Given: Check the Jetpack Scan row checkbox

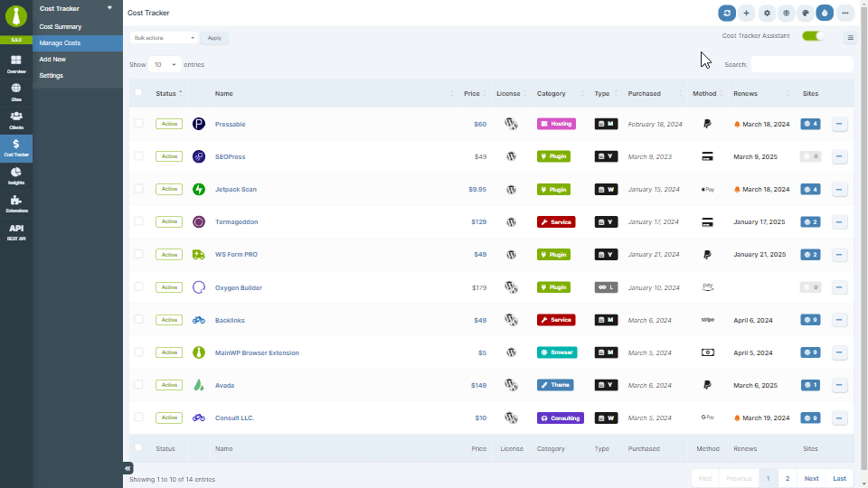Looking at the screenshot, I should pyautogui.click(x=138, y=189).
